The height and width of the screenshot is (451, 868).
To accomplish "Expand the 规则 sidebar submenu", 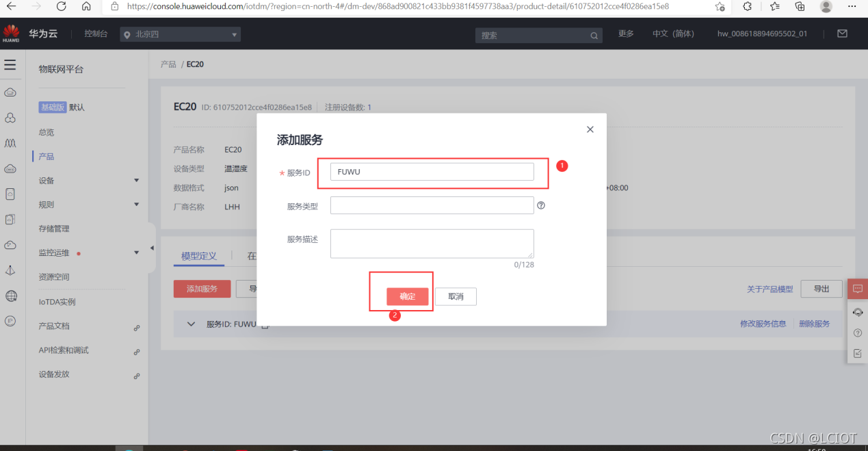I will 136,204.
